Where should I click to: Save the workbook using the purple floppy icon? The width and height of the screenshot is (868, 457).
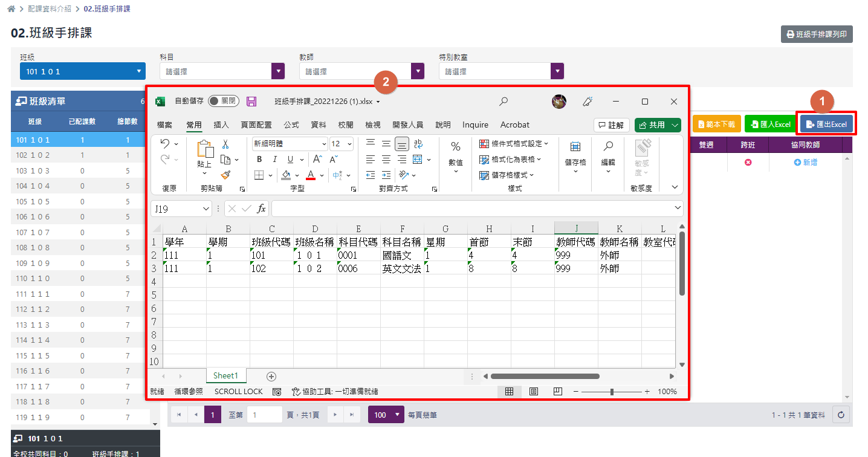coord(251,102)
